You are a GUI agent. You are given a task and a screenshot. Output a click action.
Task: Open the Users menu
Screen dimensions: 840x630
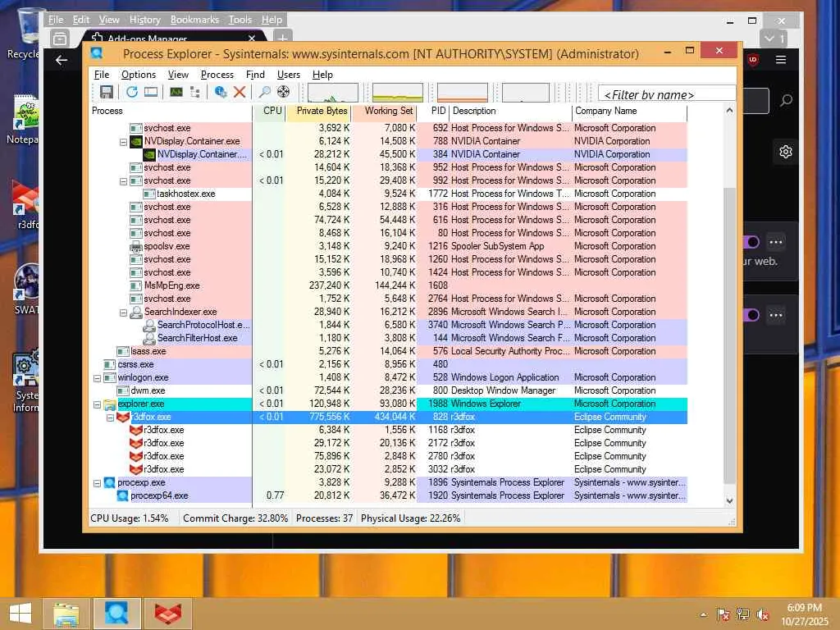288,75
